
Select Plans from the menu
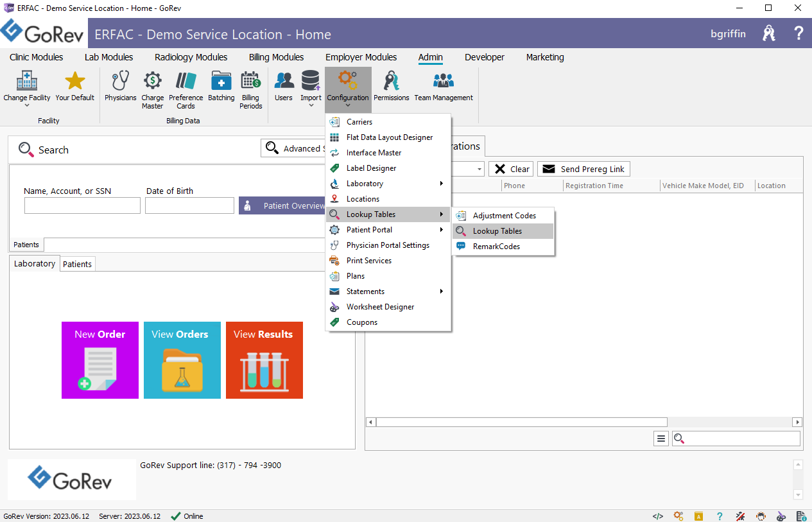[x=388, y=276]
